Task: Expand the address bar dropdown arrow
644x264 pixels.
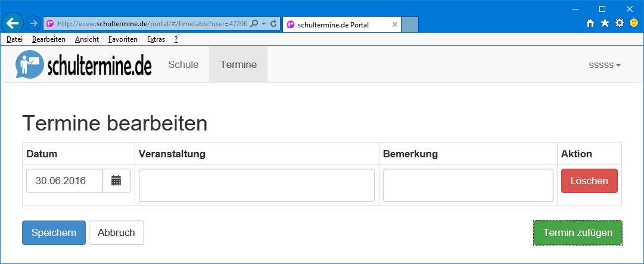Action: [264, 24]
